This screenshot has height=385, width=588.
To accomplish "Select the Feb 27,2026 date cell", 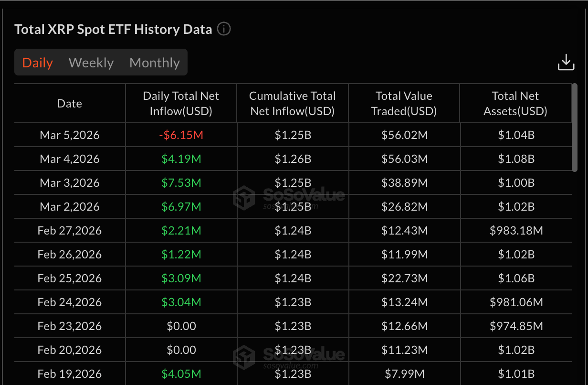I will pyautogui.click(x=70, y=231).
